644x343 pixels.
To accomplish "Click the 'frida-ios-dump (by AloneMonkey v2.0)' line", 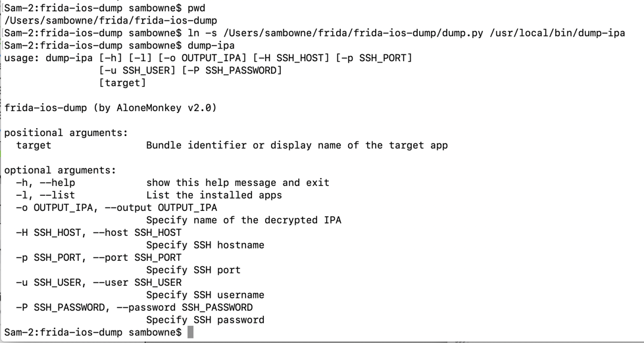I will click(111, 108).
